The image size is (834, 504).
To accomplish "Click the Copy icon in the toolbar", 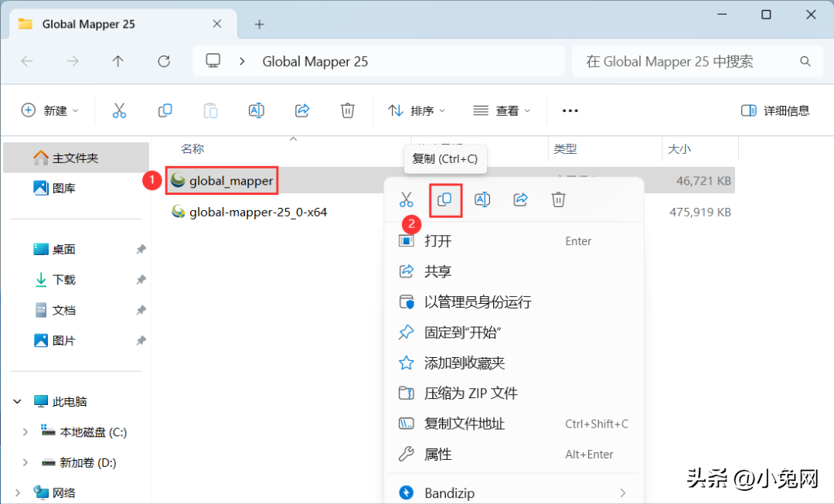I will [165, 111].
